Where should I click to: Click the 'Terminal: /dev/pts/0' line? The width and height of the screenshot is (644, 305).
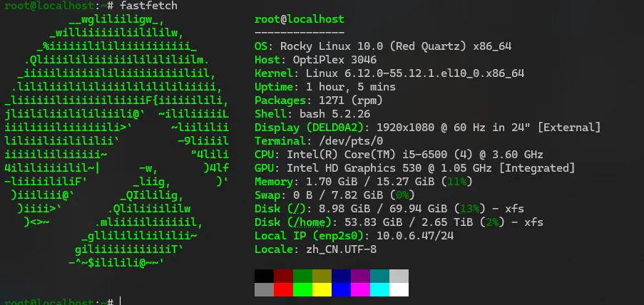319,141
